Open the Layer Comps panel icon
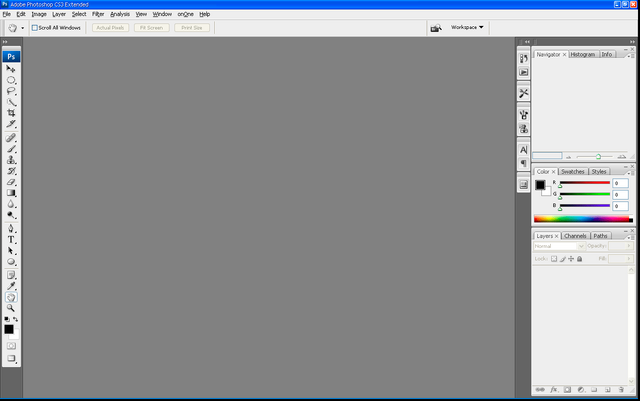 (x=523, y=185)
